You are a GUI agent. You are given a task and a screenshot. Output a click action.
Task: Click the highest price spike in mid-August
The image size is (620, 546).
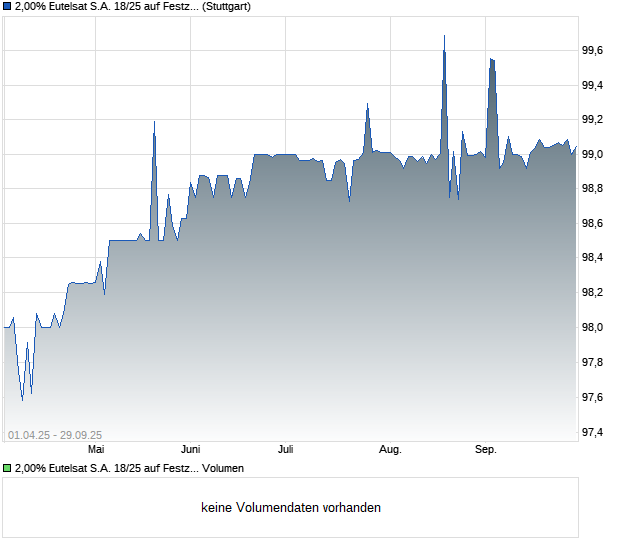coord(444,36)
